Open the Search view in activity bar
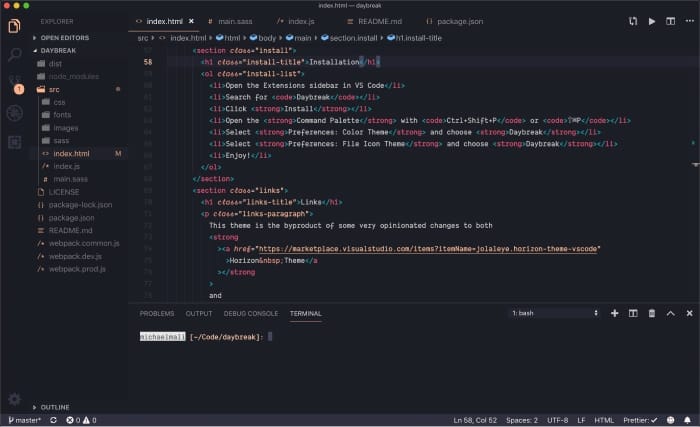This screenshot has height=427, width=700. tap(14, 55)
